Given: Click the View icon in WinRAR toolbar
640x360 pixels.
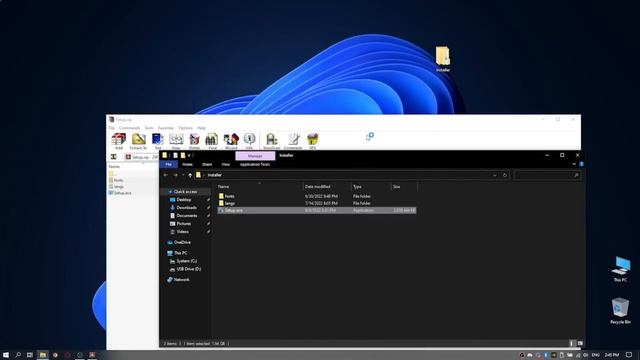Looking at the screenshot, I should click(176, 141).
